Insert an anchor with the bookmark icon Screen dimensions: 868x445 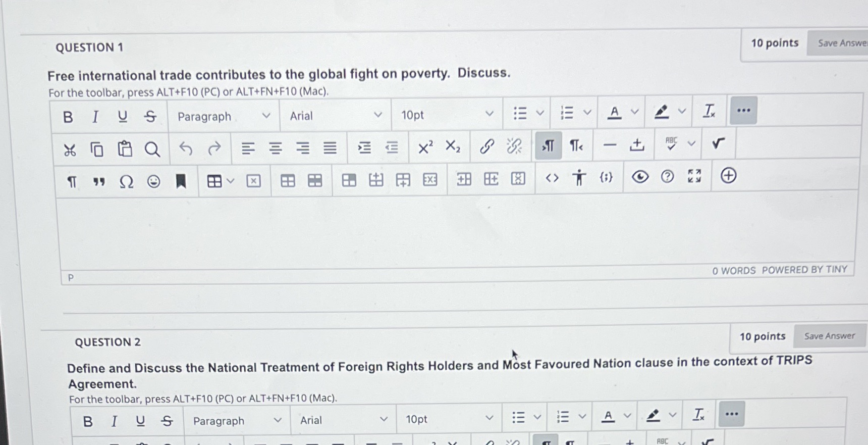point(181,181)
